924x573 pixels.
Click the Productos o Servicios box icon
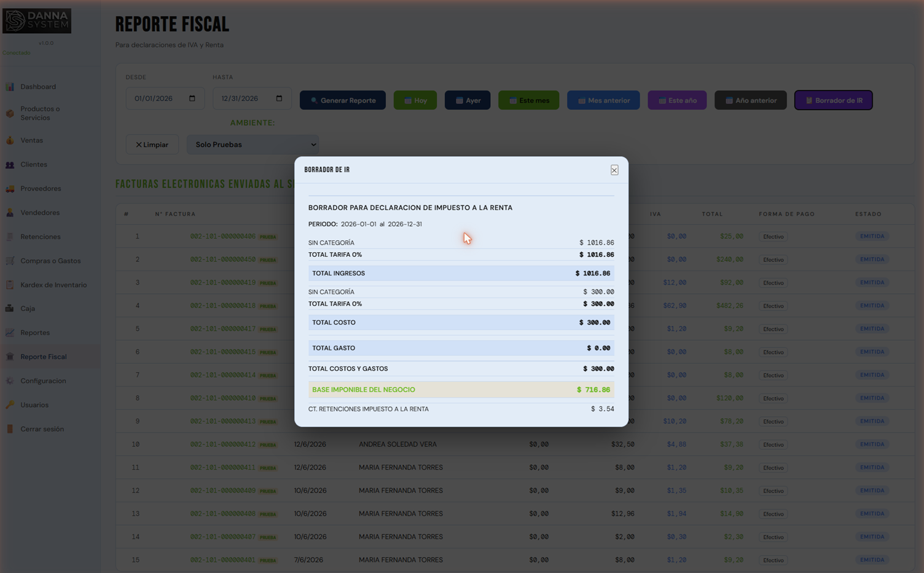tap(10, 113)
